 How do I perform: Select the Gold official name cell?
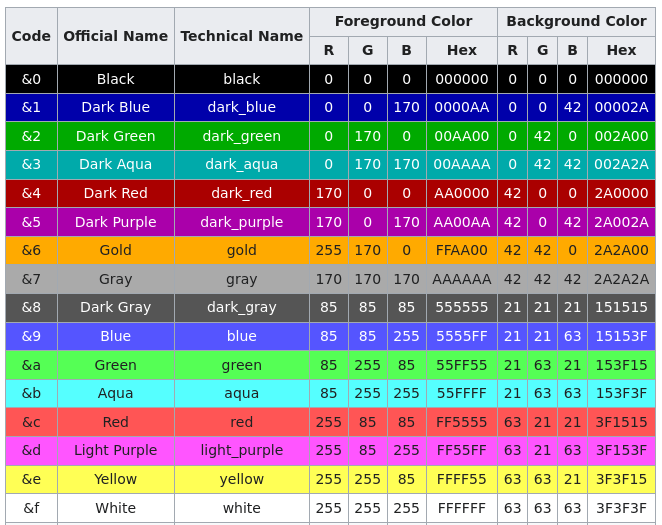pos(115,250)
